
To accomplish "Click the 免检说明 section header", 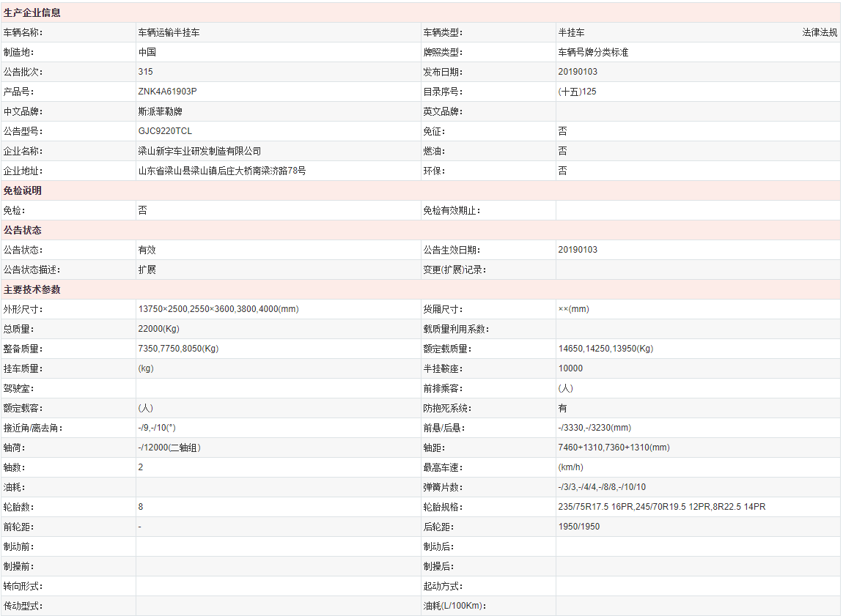I will tap(23, 191).
